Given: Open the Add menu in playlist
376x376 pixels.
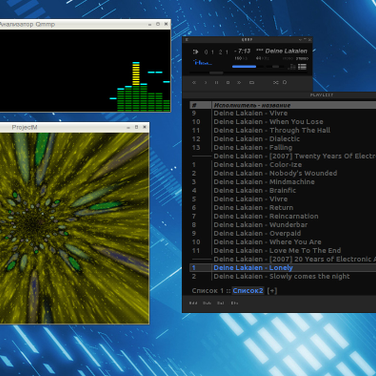Looking at the screenshot, I should pos(193,303).
